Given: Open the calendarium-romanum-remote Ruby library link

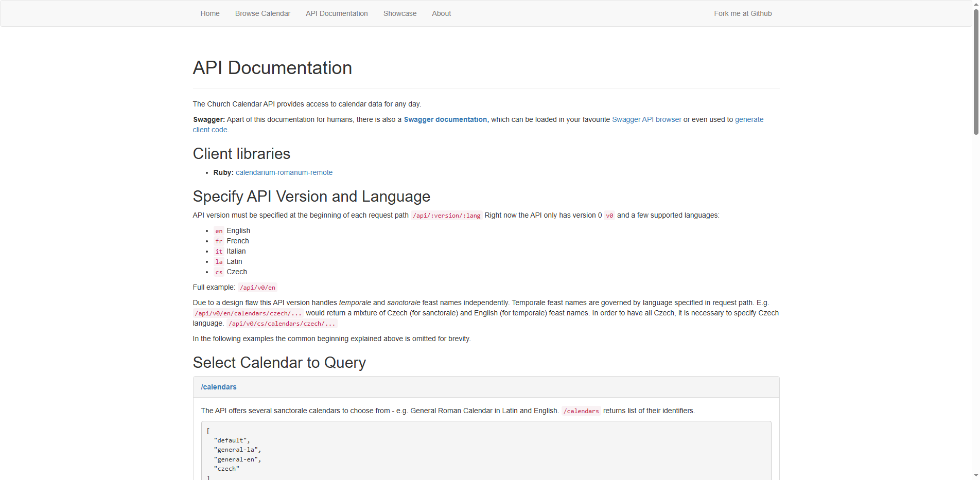Looking at the screenshot, I should pyautogui.click(x=284, y=172).
